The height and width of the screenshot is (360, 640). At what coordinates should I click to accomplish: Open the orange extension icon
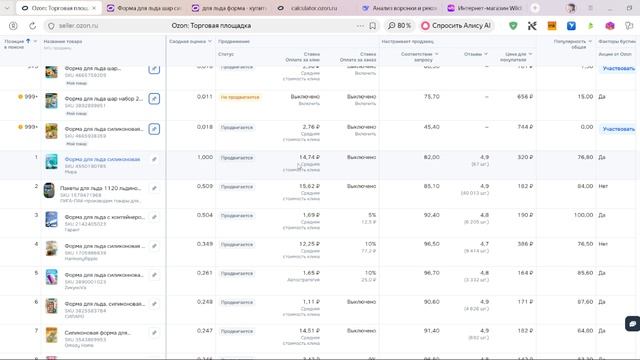coord(552,26)
